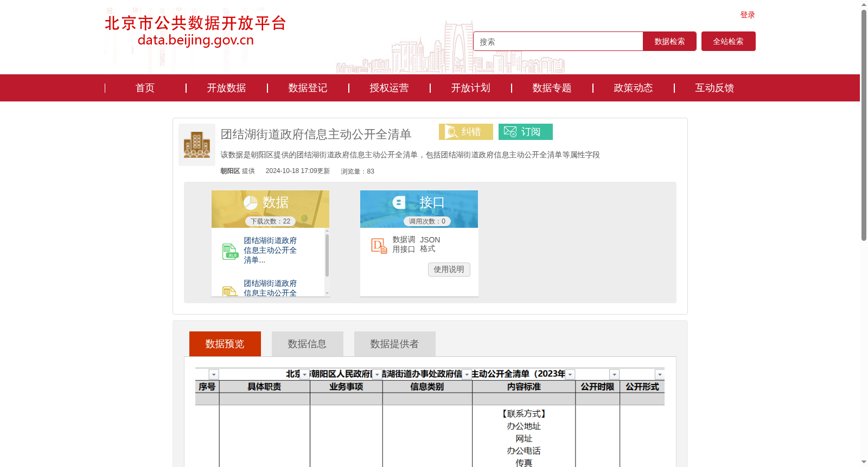Click the yellow file icon in the data list
The height and width of the screenshot is (467, 868).
pos(230,291)
